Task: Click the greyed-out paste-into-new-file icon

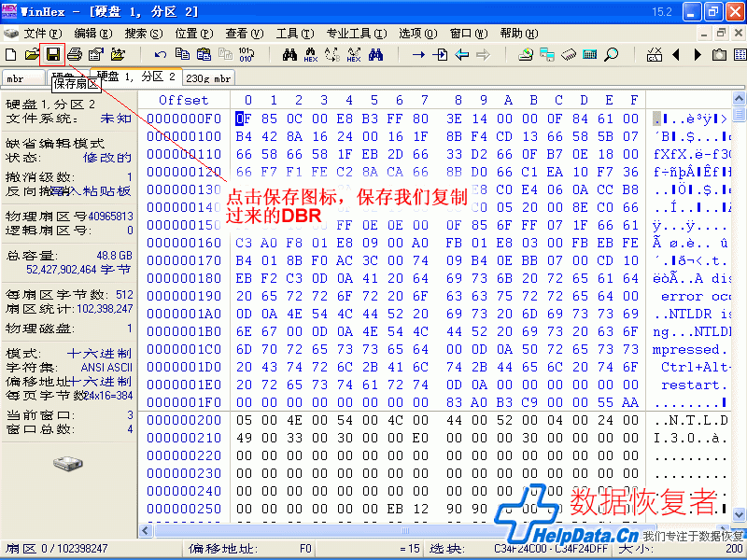Action: pyautogui.click(x=225, y=54)
